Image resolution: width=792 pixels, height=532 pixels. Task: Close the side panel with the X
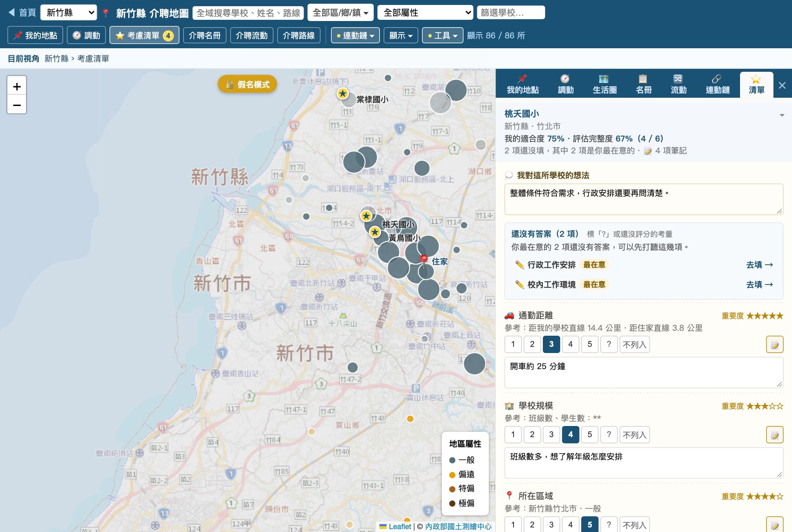782,85
